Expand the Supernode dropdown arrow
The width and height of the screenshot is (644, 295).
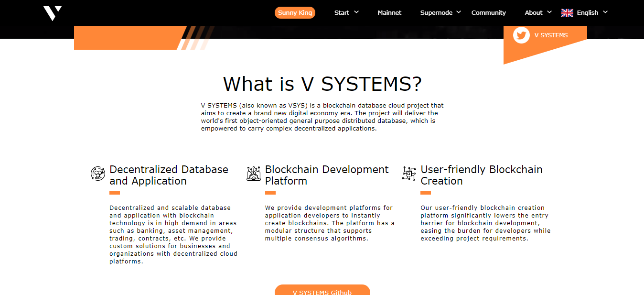click(x=459, y=12)
